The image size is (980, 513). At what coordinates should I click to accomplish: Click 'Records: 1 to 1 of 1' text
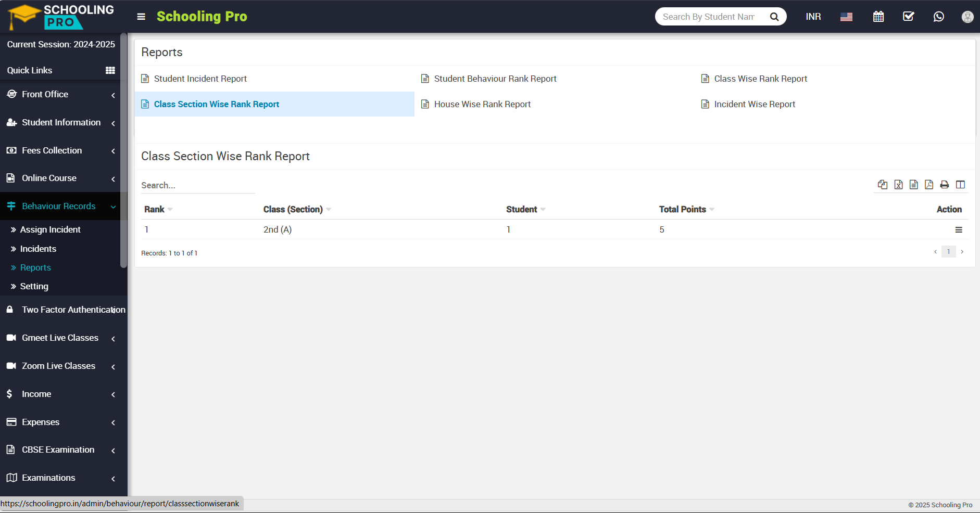pyautogui.click(x=169, y=253)
